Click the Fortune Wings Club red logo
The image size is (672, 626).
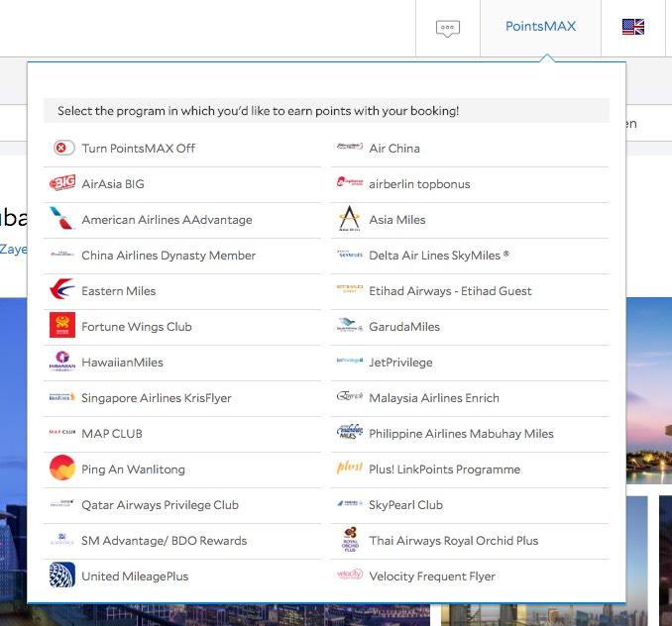coord(62,325)
